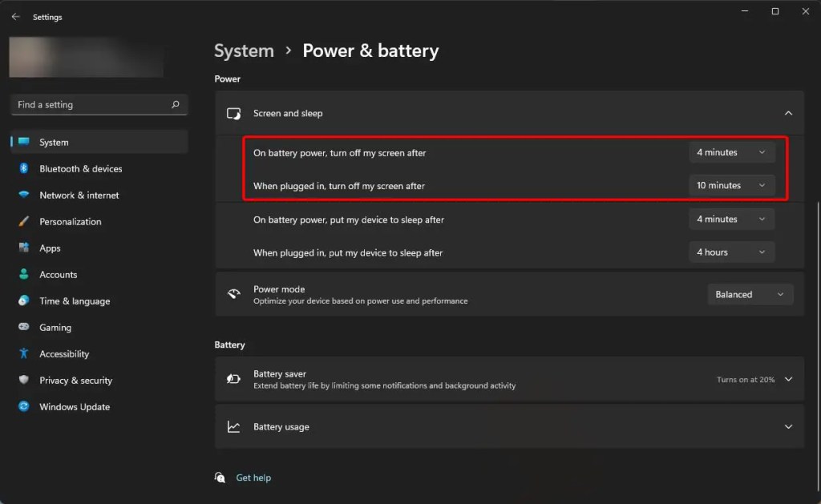Minimize the Settings window
Image resolution: width=821 pixels, height=504 pixels.
coord(745,11)
